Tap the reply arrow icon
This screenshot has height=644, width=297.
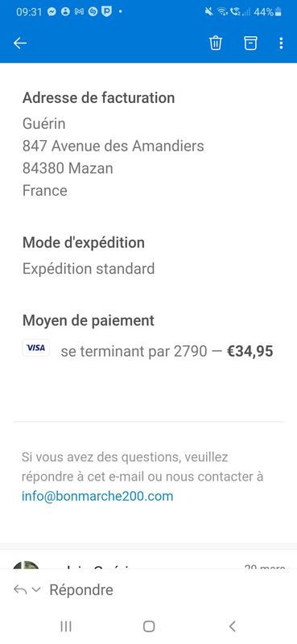(19, 590)
